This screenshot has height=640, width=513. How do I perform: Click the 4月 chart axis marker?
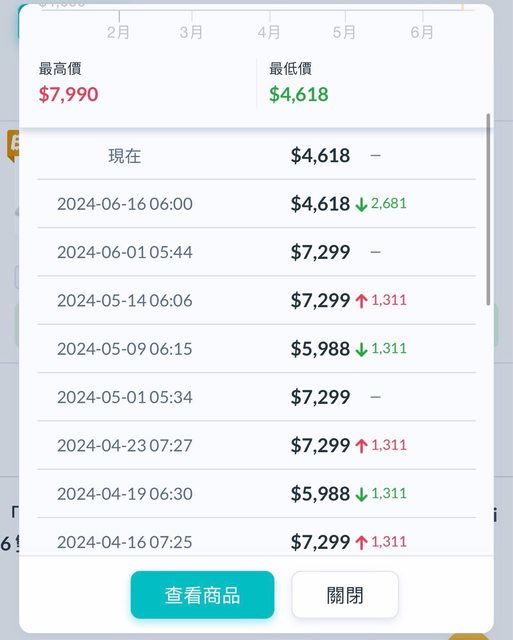[x=269, y=32]
